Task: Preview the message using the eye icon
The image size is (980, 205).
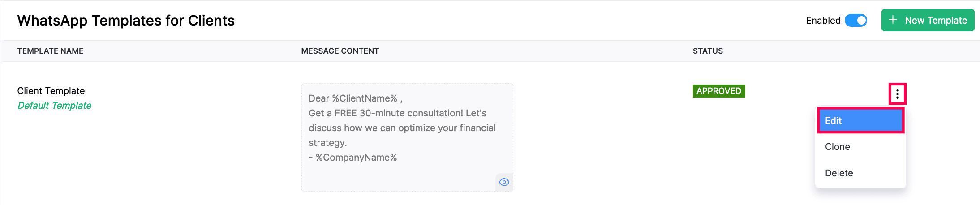Action: coord(504,182)
